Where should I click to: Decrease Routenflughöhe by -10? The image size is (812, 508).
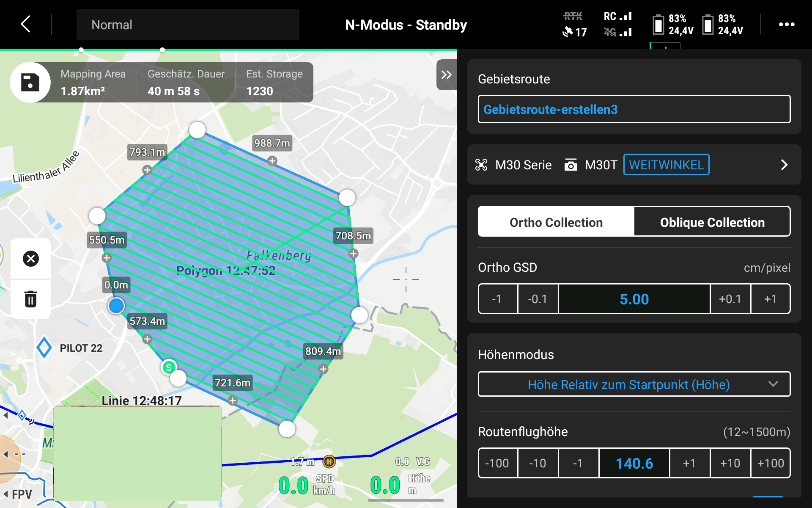[x=538, y=463]
